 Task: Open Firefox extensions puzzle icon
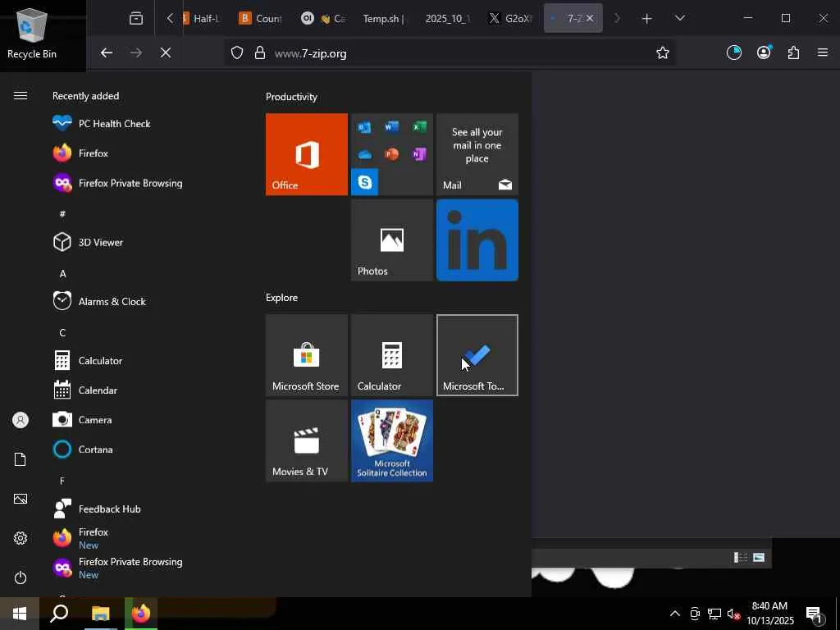pos(793,52)
